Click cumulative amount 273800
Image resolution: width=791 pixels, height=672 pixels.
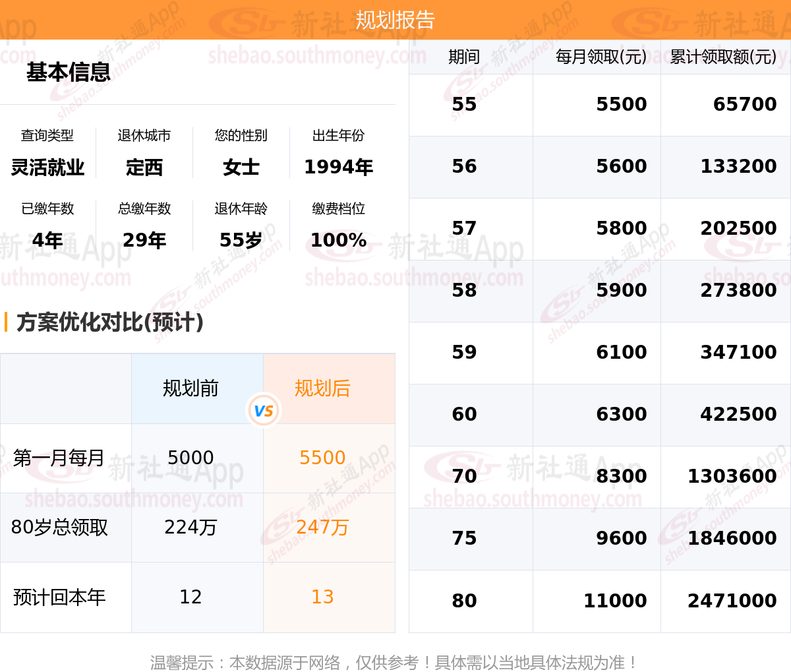738,290
